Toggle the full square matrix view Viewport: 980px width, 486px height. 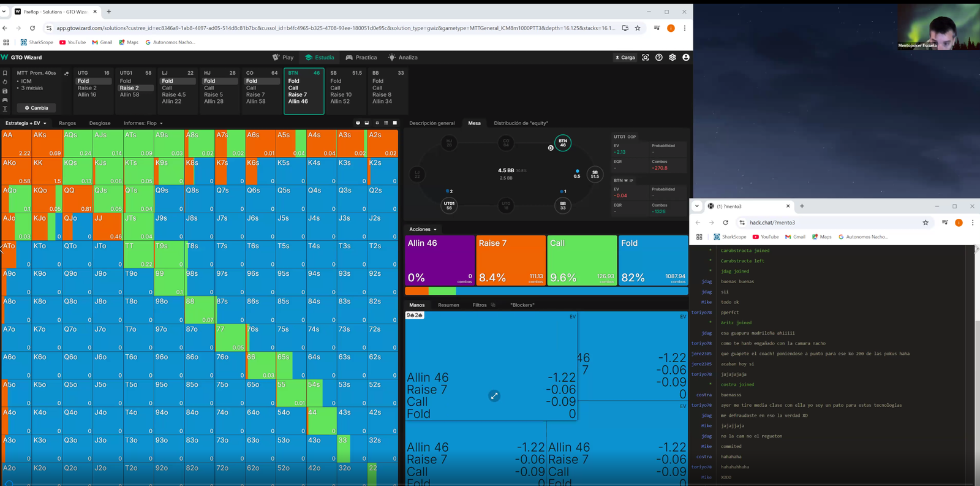(395, 123)
